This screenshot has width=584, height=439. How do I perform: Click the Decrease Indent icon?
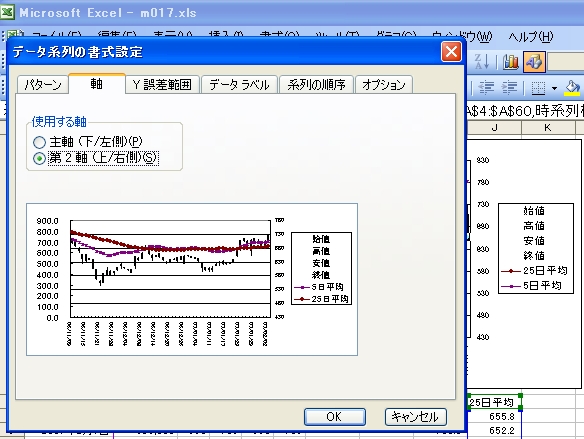[x=486, y=88]
